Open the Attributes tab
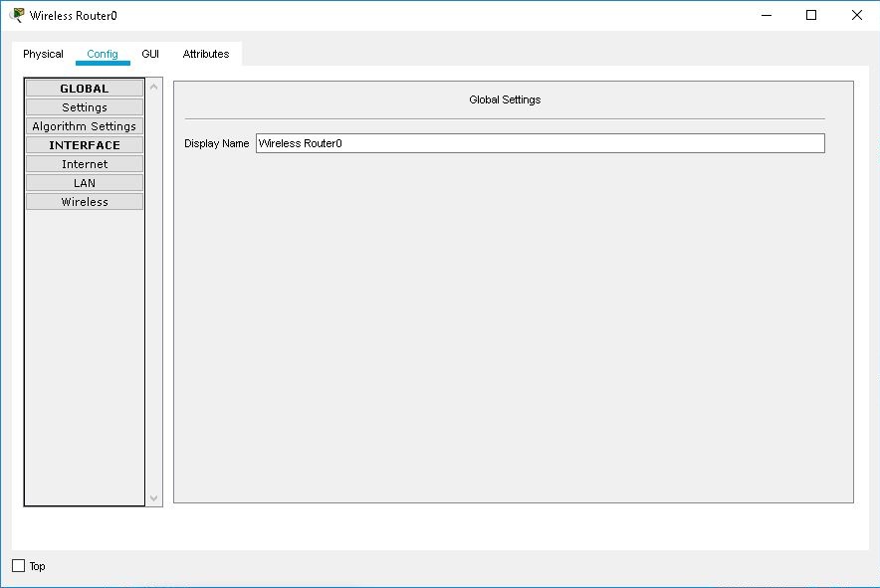This screenshot has height=588, width=880. point(205,54)
